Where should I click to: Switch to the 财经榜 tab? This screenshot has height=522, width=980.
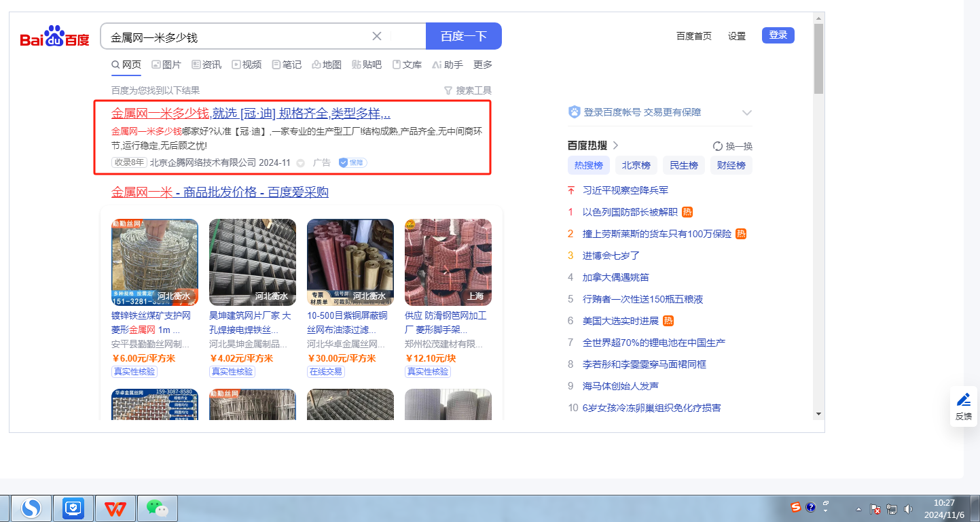[x=731, y=165]
